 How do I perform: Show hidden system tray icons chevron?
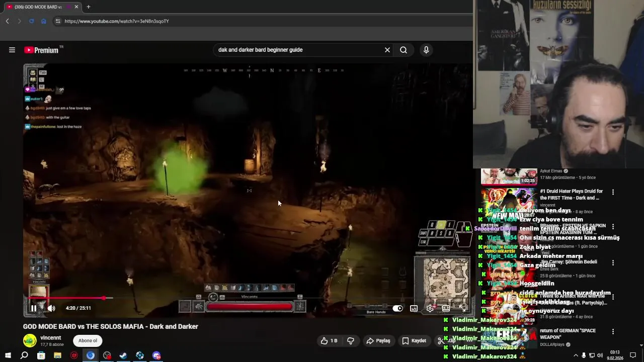(x=576, y=355)
